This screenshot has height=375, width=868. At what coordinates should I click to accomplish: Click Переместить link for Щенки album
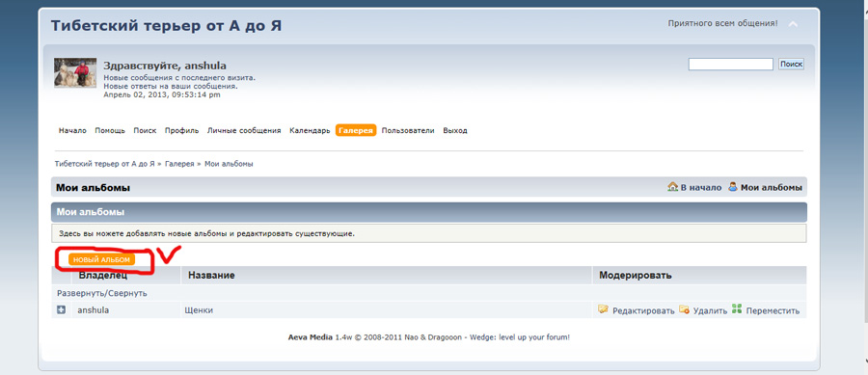click(x=773, y=310)
